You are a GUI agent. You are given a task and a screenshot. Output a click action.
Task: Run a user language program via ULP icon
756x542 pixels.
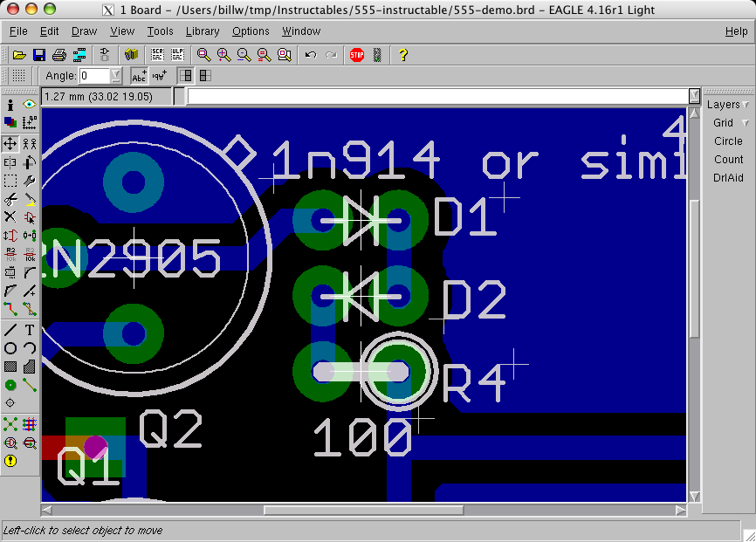point(177,55)
